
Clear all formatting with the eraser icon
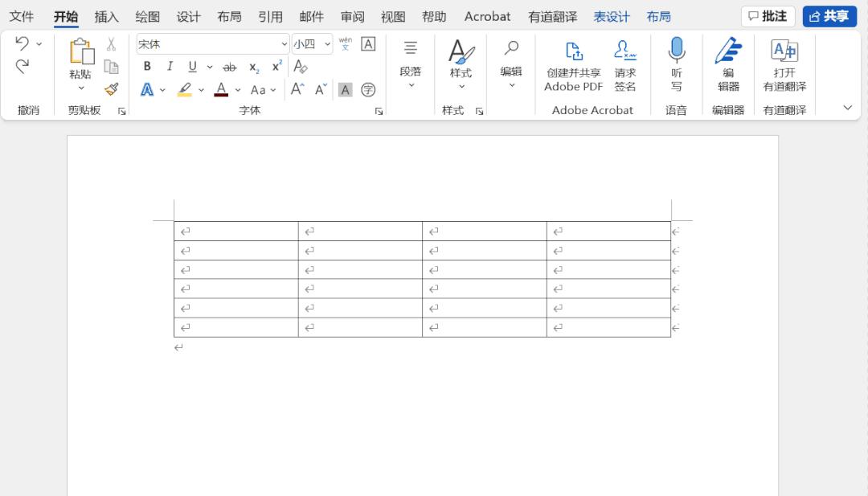[301, 67]
